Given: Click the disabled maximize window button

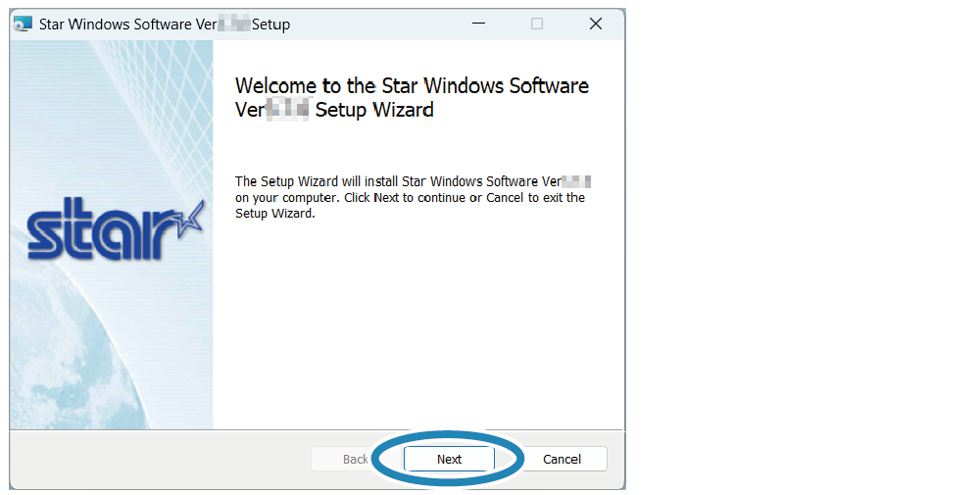Looking at the screenshot, I should click(537, 25).
